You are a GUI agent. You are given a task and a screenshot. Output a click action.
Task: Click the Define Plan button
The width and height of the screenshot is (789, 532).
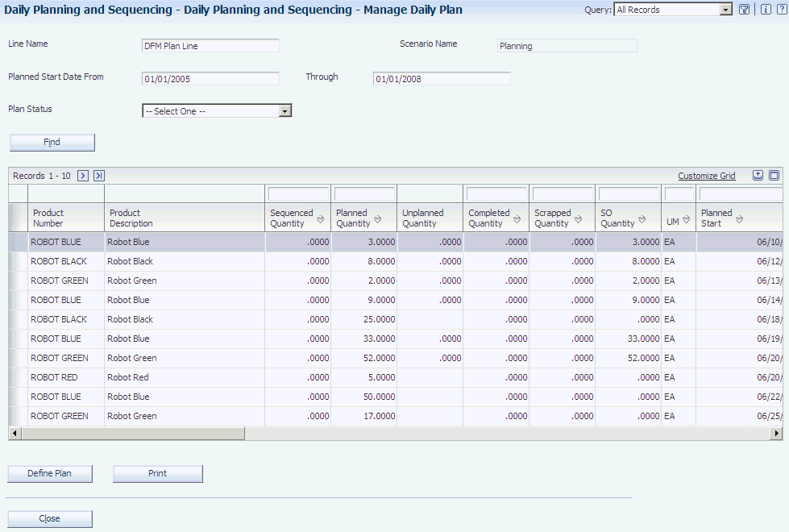(x=50, y=473)
